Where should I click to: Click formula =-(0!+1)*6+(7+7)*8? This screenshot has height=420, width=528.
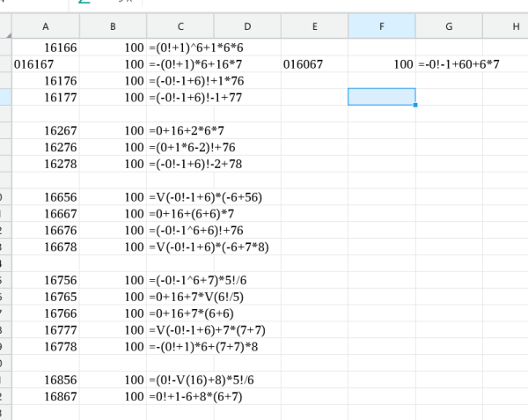click(203, 347)
